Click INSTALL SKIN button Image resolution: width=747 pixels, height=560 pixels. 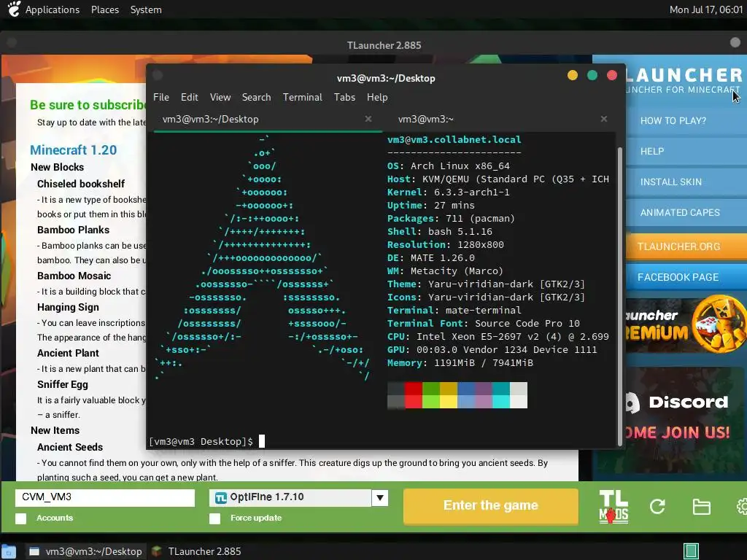point(686,182)
